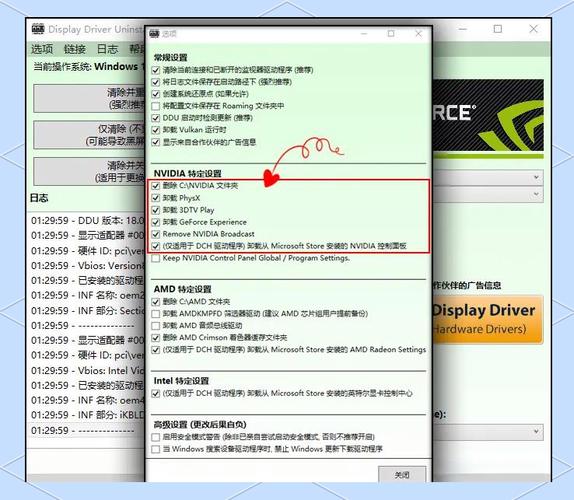Close the Display Driver Uninstaller main window
574x500 pixels.
point(533,29)
